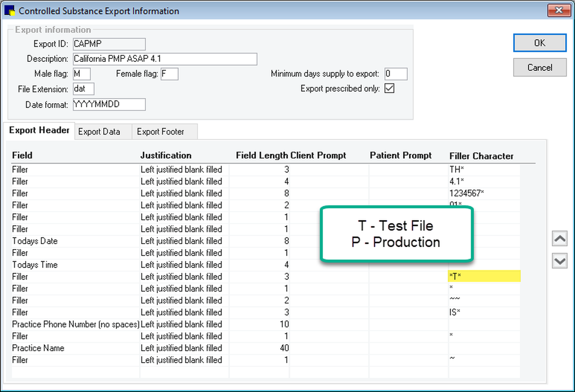Edit the File Extension field
Image resolution: width=575 pixels, height=392 pixels.
click(x=83, y=89)
